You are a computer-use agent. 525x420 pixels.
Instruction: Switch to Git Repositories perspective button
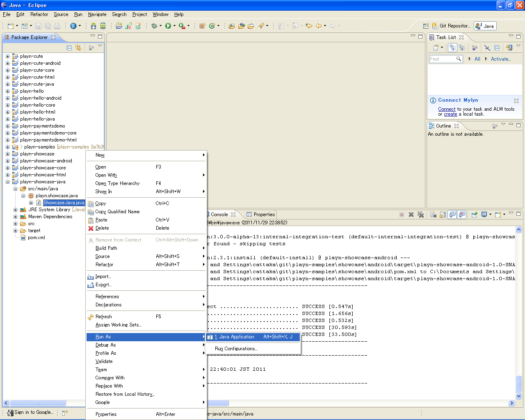(451, 26)
